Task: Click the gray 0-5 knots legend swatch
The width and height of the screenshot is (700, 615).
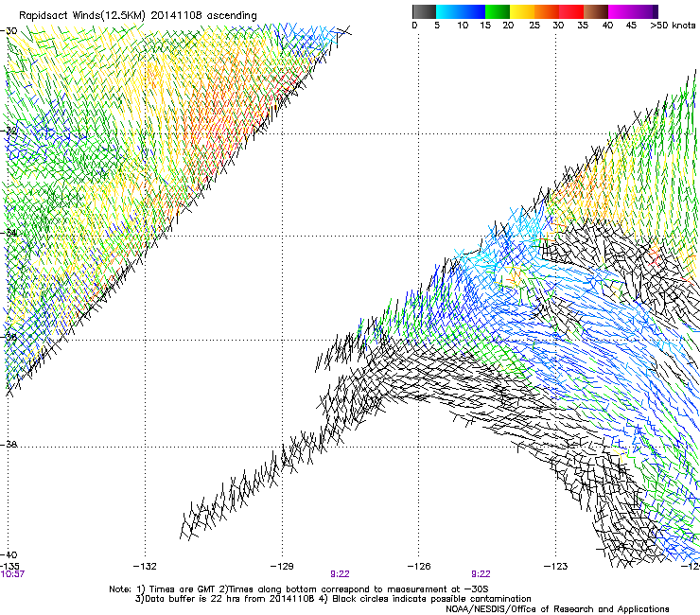Action: point(424,11)
